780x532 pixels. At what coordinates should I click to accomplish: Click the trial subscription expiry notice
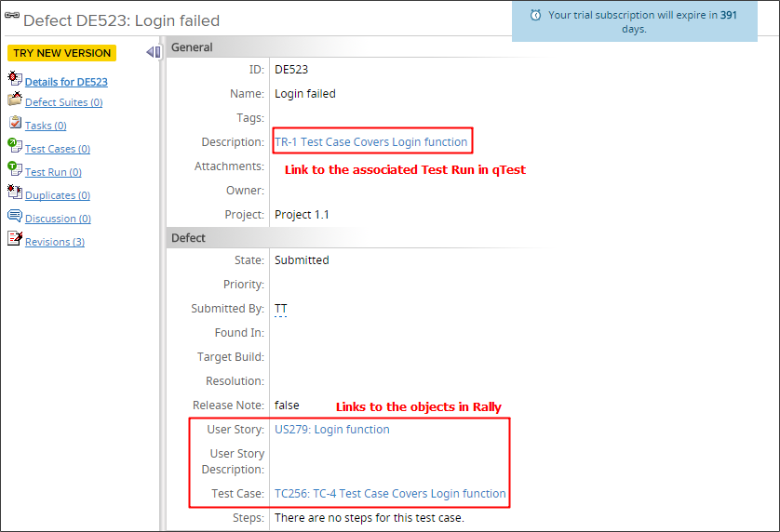(634, 21)
